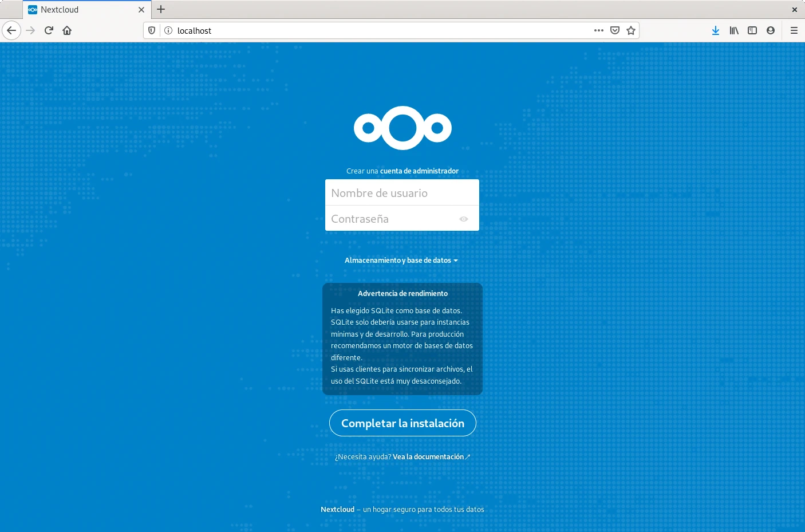Open the Vea la documentación link
The image size is (805, 532).
(x=428, y=457)
